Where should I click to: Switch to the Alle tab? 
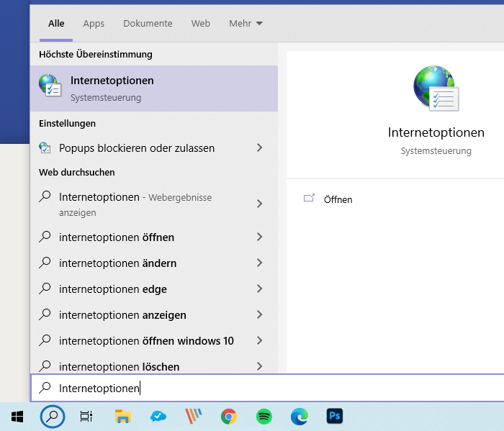pyautogui.click(x=56, y=24)
